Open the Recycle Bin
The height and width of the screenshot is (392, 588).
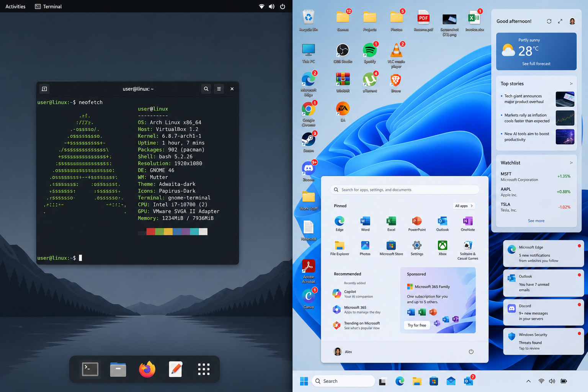(x=309, y=21)
